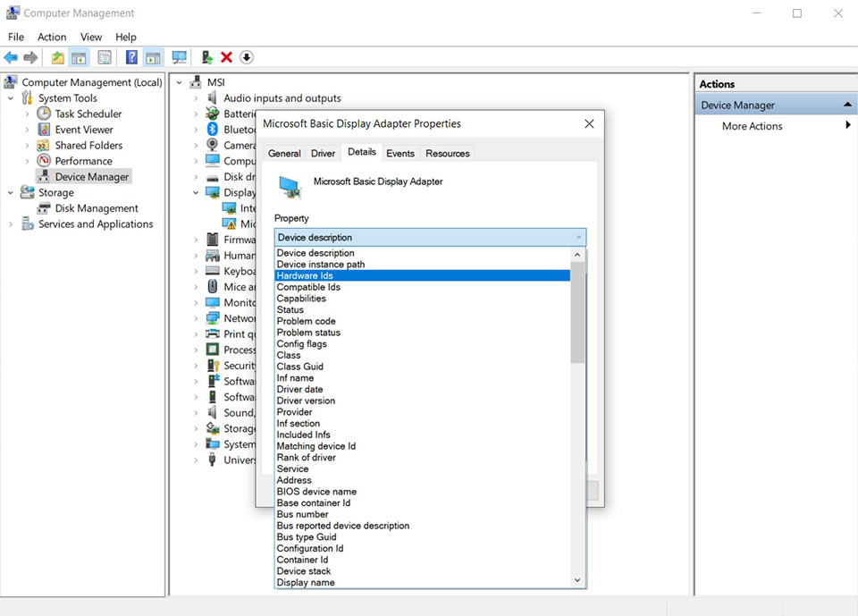
Task: Choose the Class Guid property
Action: [423, 367]
